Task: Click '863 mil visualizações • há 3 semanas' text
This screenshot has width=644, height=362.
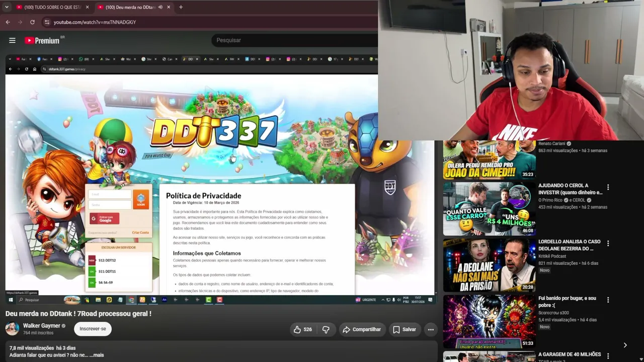Action: point(573,151)
